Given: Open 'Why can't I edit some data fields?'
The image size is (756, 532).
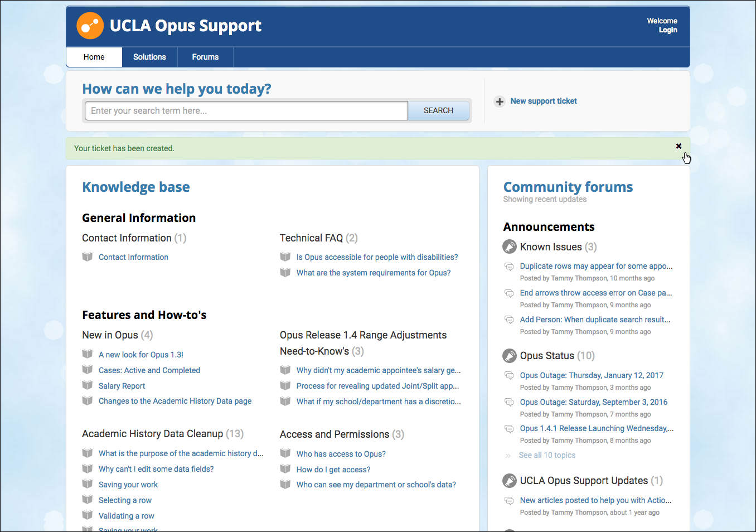Looking at the screenshot, I should click(156, 469).
